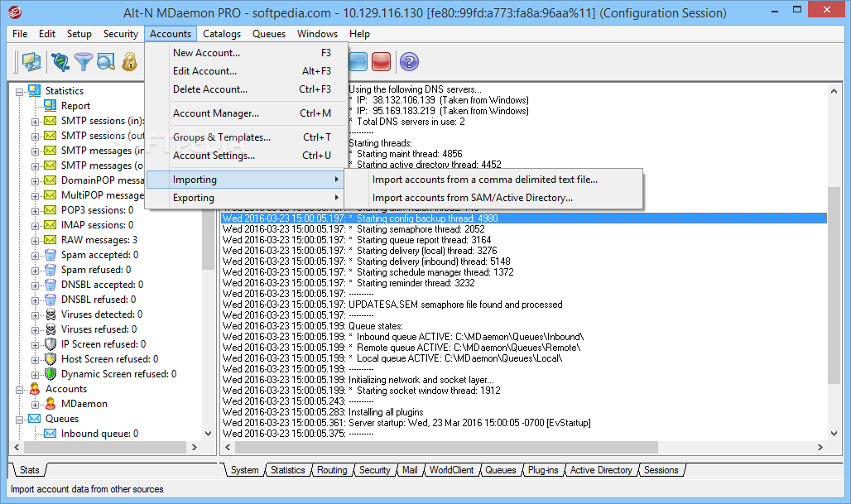Click the tree pane scroll right arrow
The width and height of the screenshot is (851, 504).
[x=195, y=447]
